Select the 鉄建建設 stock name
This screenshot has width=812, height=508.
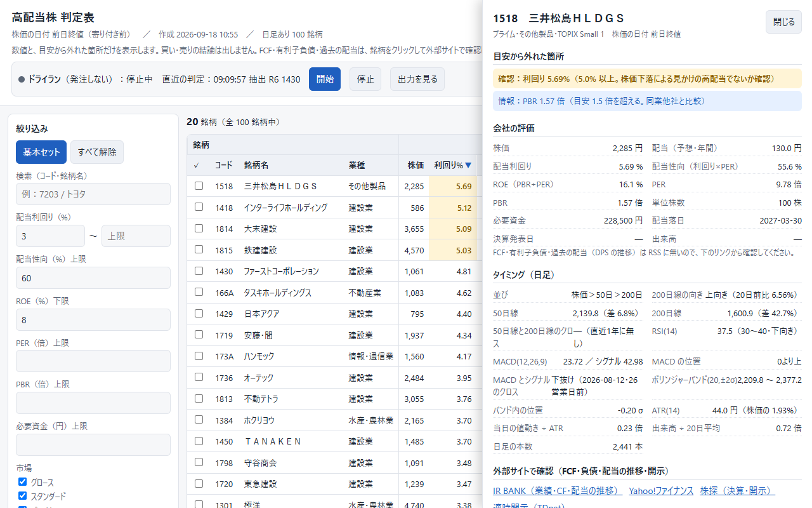(260, 250)
